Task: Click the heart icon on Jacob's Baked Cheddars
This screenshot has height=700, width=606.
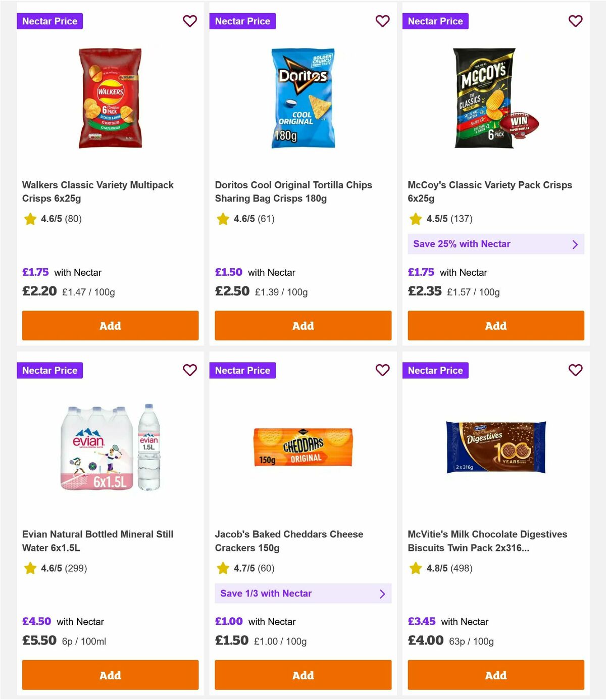Action: [382, 370]
